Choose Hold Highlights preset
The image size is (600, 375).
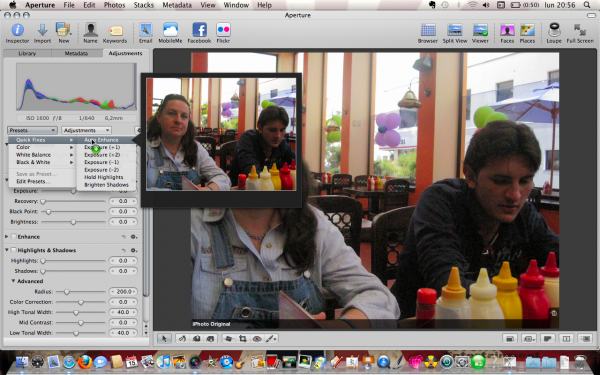104,177
